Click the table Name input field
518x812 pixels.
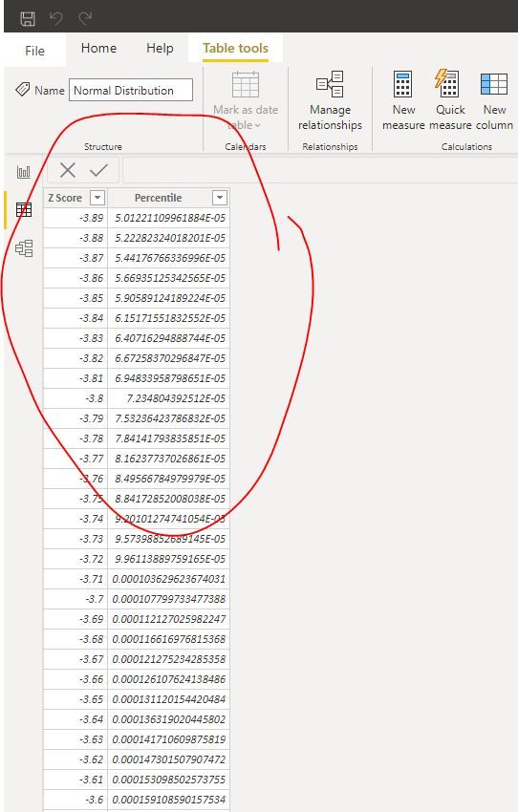[x=131, y=90]
